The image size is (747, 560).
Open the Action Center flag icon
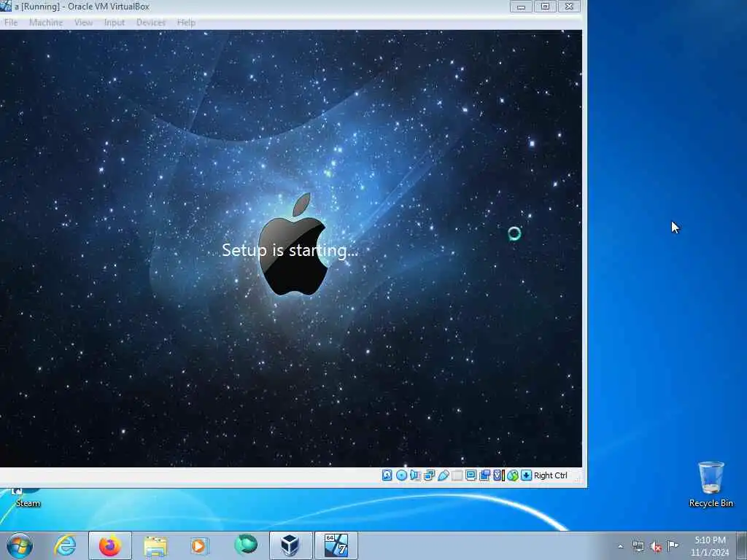[673, 545]
